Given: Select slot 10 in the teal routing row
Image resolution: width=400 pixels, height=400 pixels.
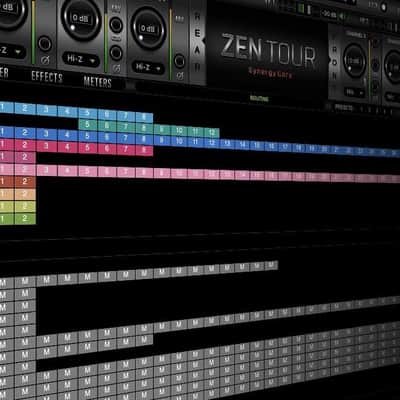Looking at the screenshot, I should (179, 131).
